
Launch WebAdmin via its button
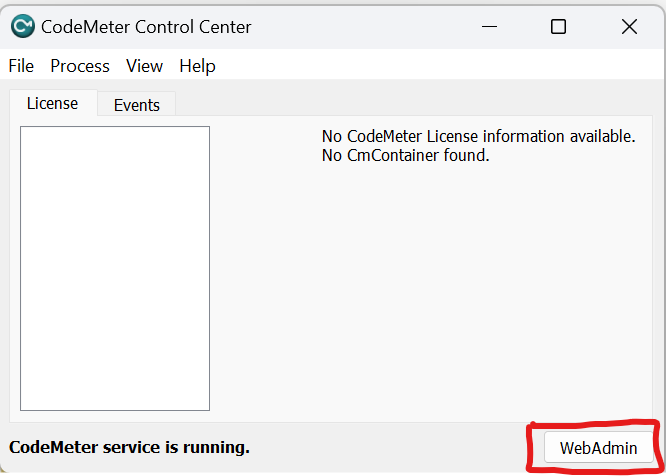pyautogui.click(x=598, y=448)
